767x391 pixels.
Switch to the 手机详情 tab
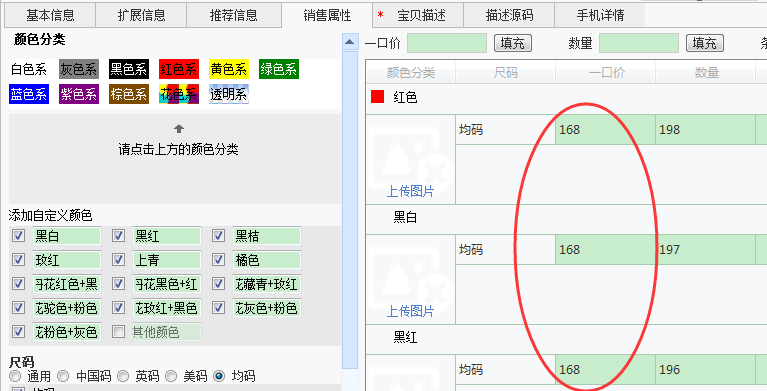point(600,15)
